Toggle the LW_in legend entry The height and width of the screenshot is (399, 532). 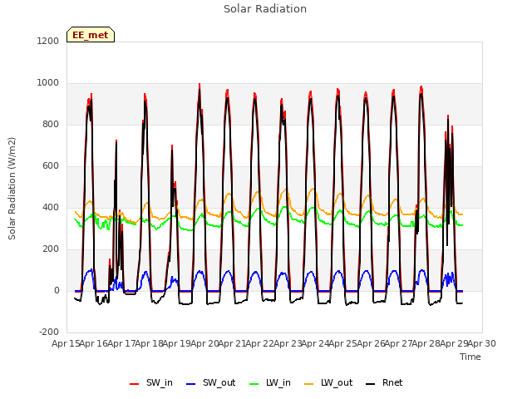click(x=270, y=383)
